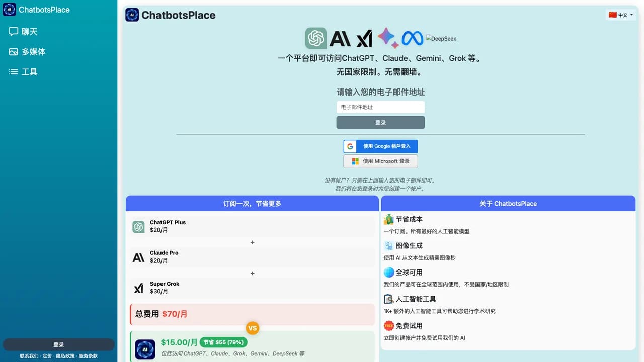This screenshot has width=644, height=362.
Task: Click the orange VS badge
Action: (253, 328)
